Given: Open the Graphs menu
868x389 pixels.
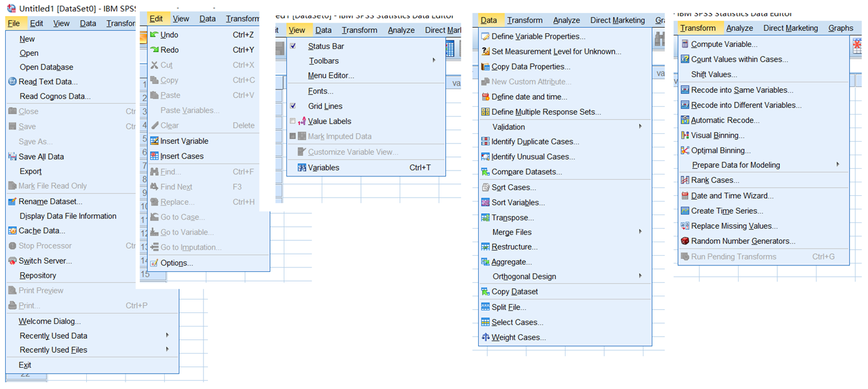Looking at the screenshot, I should (x=840, y=28).
